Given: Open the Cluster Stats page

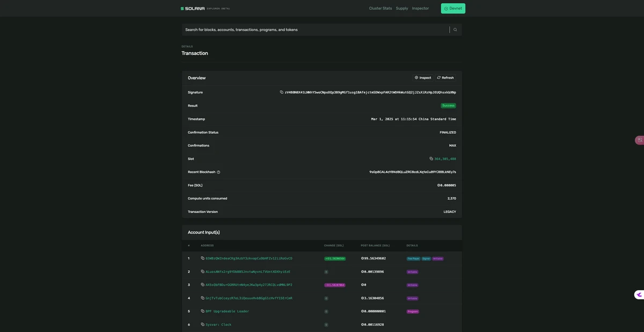Looking at the screenshot, I should [x=380, y=9].
